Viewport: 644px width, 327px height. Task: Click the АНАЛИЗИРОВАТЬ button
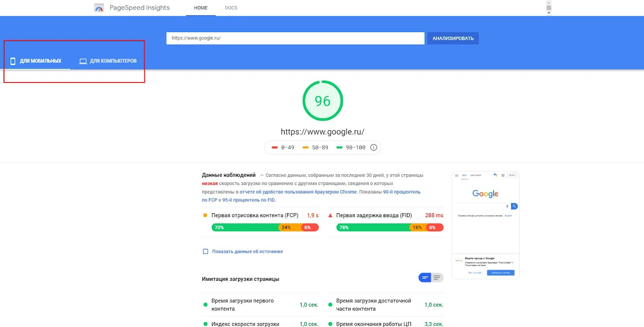pyautogui.click(x=453, y=38)
